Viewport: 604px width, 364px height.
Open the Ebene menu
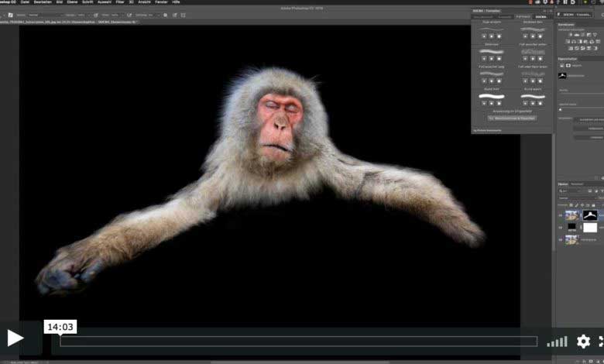coord(73,2)
